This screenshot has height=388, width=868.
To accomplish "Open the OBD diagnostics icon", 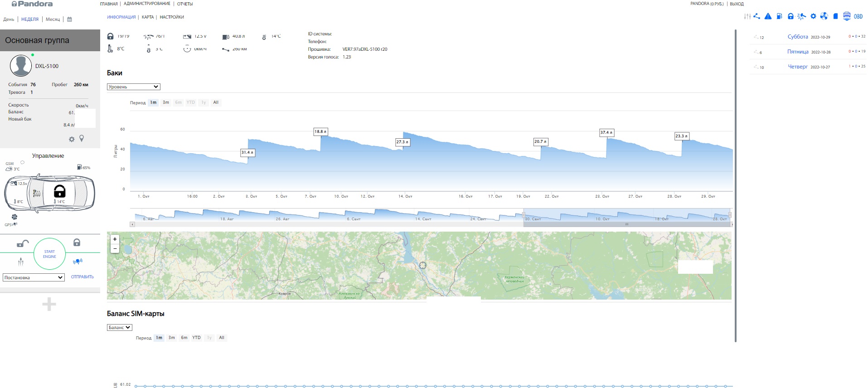I will pyautogui.click(x=858, y=16).
